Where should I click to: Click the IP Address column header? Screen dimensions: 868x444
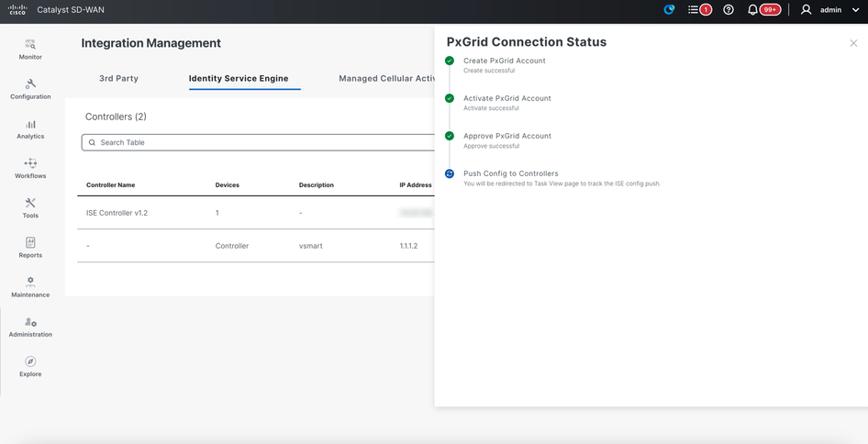pyautogui.click(x=415, y=185)
